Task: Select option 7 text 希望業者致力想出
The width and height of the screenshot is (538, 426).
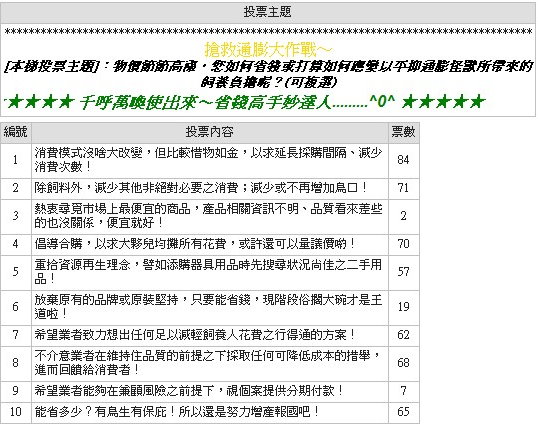Action: [195, 335]
